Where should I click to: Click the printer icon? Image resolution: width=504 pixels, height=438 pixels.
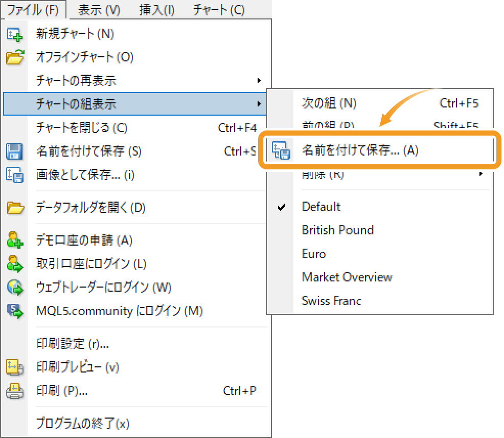(x=15, y=391)
